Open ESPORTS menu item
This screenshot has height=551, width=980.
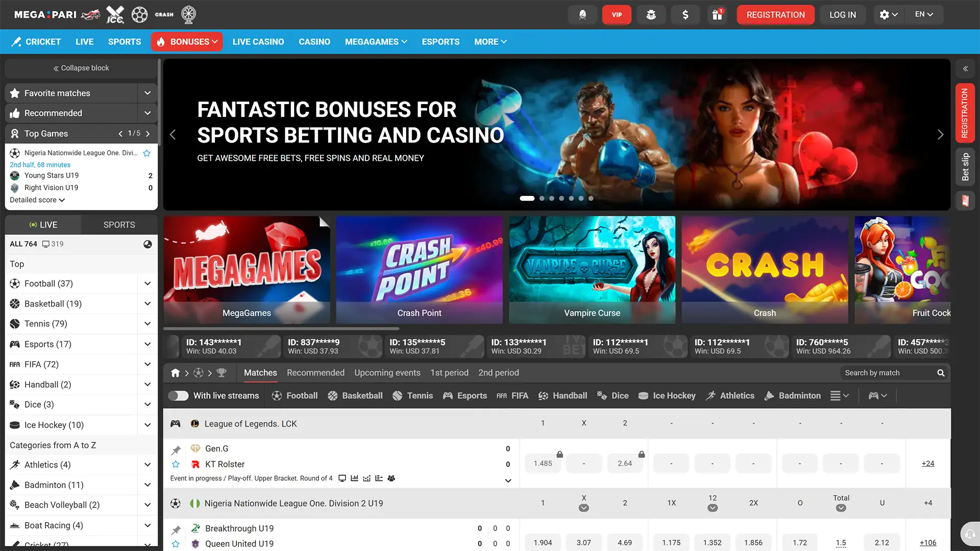[x=440, y=42]
